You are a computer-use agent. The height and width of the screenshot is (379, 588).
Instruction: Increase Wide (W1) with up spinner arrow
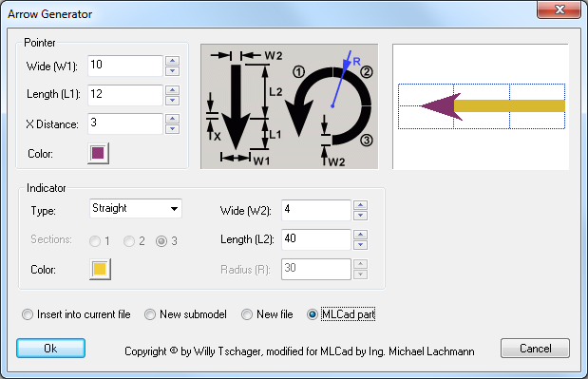[x=172, y=61]
